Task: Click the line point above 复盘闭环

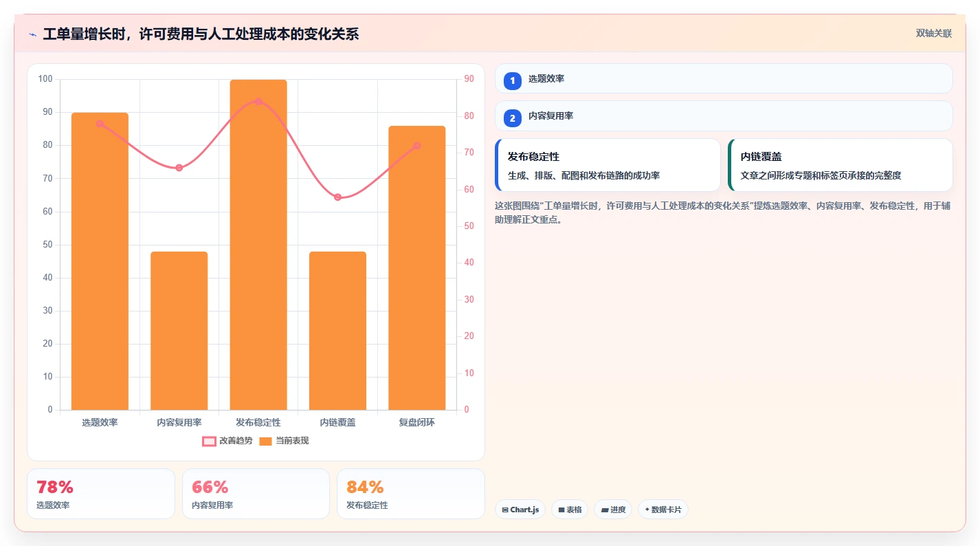Action: pos(417,146)
